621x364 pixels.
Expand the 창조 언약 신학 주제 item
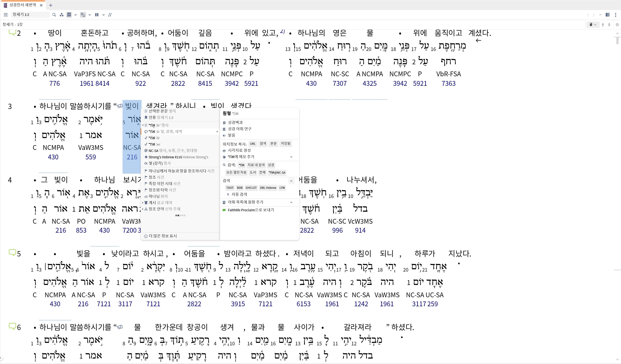143,209
